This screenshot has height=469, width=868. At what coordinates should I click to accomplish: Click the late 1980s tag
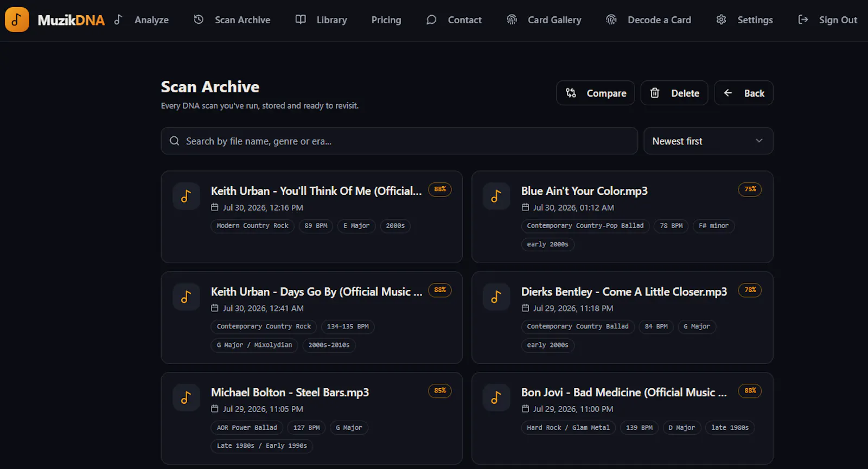730,428
